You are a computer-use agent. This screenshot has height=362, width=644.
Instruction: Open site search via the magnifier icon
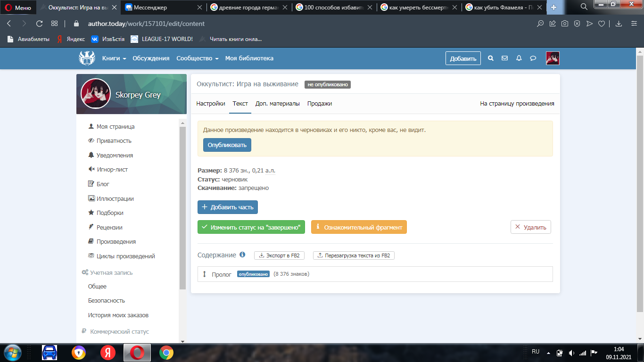click(x=491, y=58)
